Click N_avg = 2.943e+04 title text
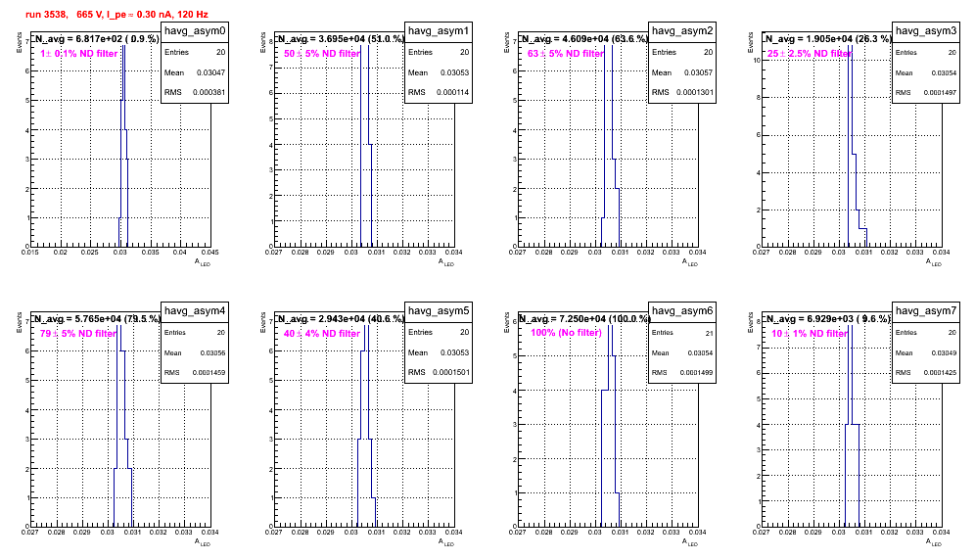 point(341,318)
